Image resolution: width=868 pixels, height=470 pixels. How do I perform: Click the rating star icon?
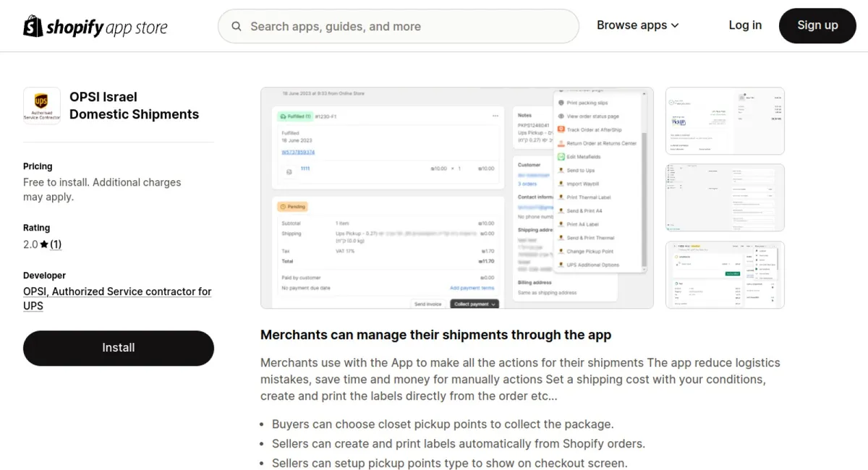click(x=44, y=244)
